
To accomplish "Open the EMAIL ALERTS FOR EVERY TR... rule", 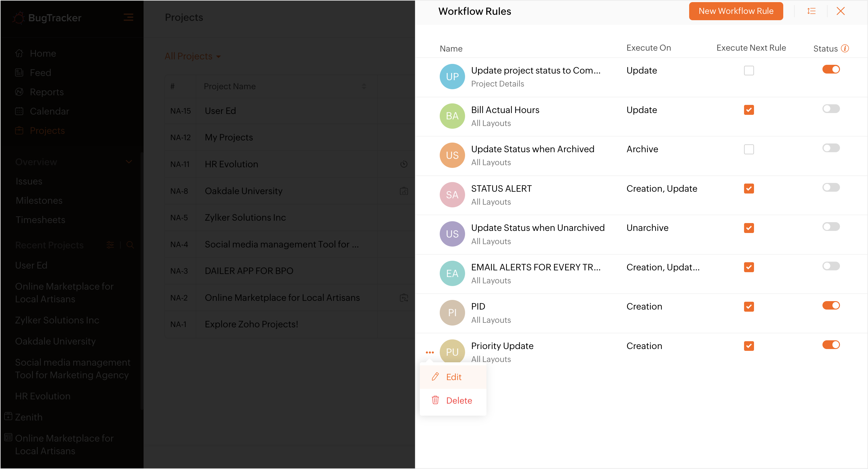I will (x=535, y=267).
